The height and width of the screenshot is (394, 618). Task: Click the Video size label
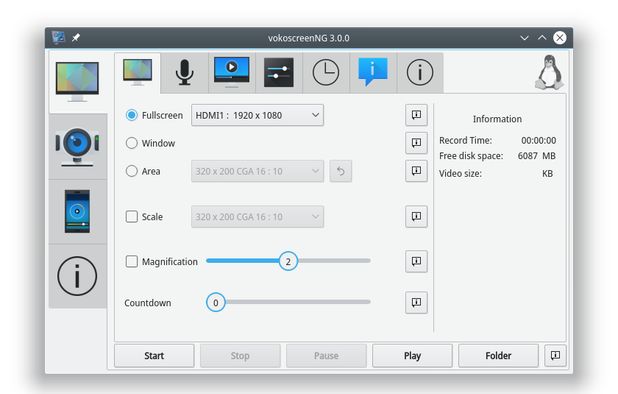click(x=460, y=174)
